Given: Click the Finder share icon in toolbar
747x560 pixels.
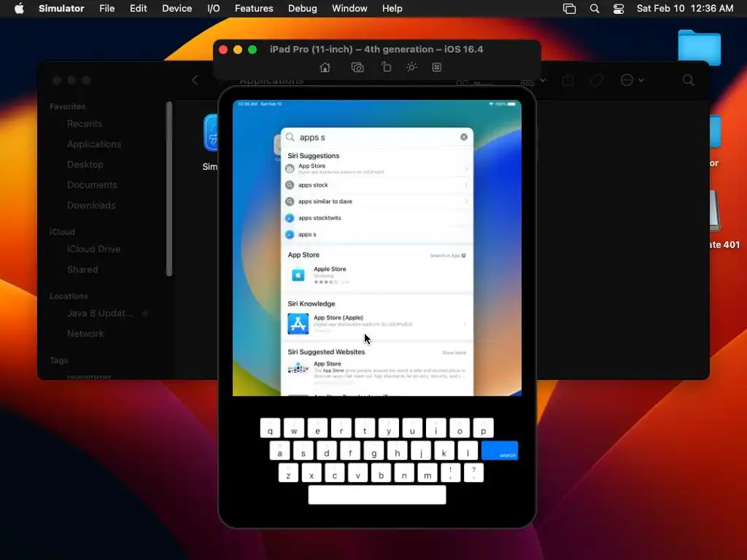Looking at the screenshot, I should (x=568, y=80).
